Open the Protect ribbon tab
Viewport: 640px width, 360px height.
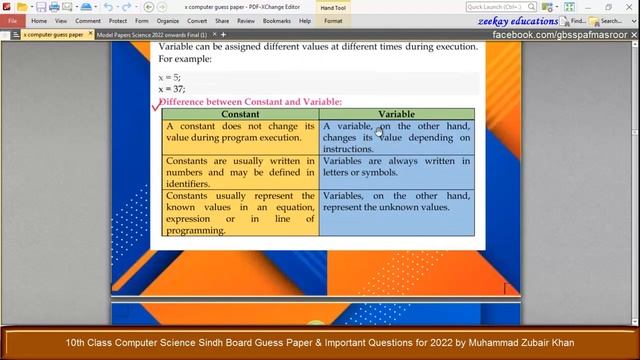pos(118,21)
